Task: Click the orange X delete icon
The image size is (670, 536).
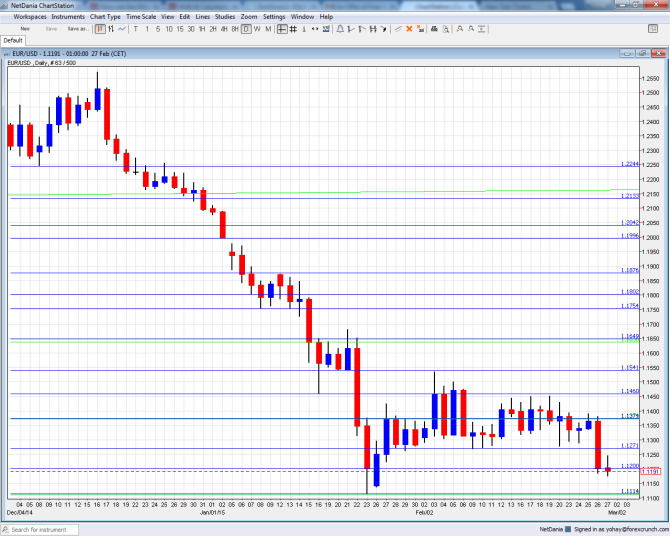Action: [409, 29]
